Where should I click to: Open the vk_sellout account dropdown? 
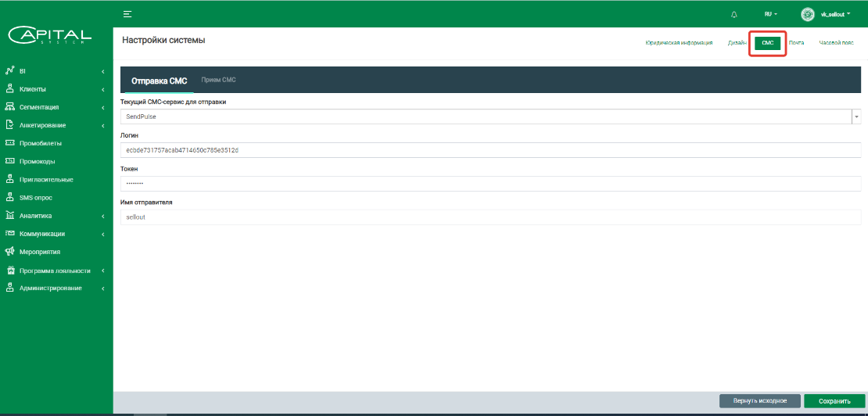click(835, 14)
